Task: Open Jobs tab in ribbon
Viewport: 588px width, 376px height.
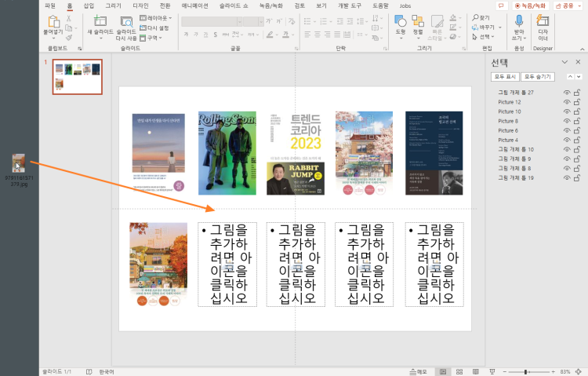Action: [405, 5]
